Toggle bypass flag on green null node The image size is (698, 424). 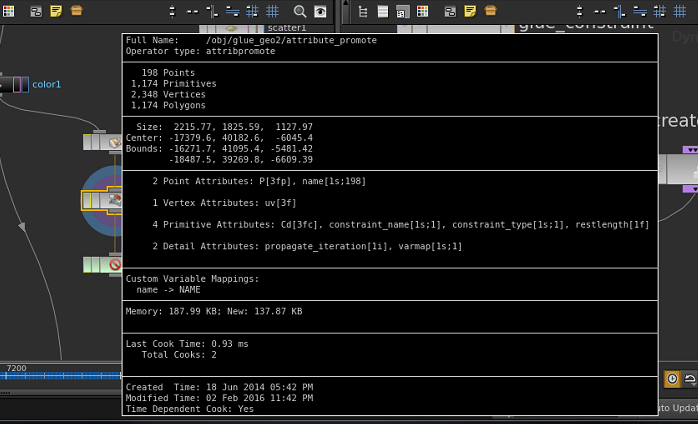tap(88, 265)
